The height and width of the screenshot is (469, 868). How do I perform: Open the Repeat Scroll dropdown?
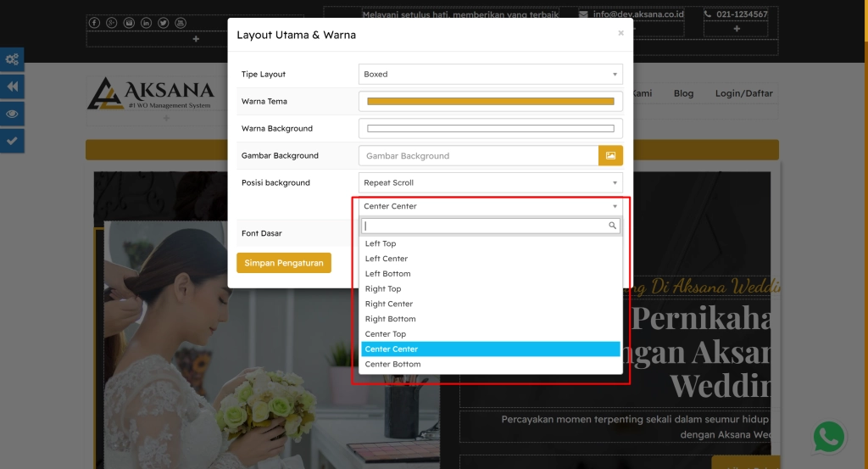coord(490,183)
